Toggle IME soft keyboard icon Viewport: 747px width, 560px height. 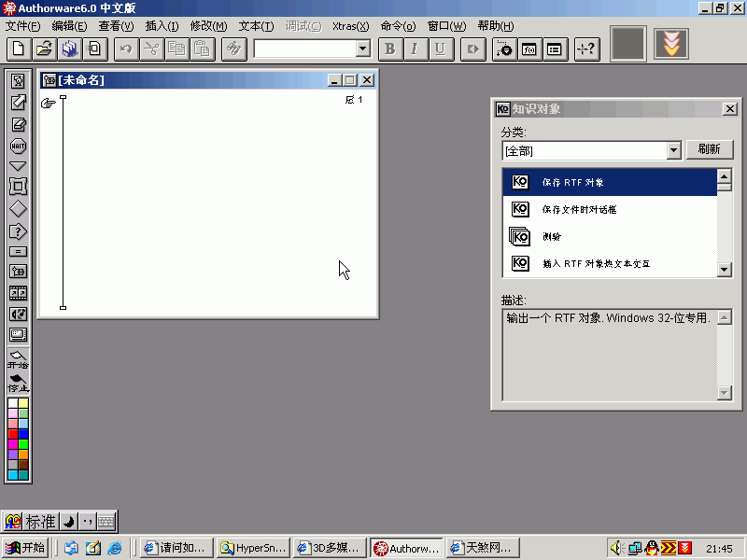(106, 522)
